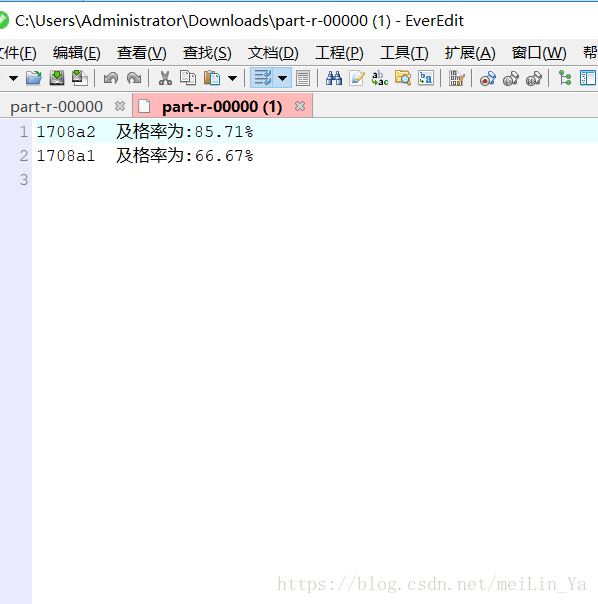Open the 查看(V) menu
598x604 pixels.
click(x=141, y=53)
